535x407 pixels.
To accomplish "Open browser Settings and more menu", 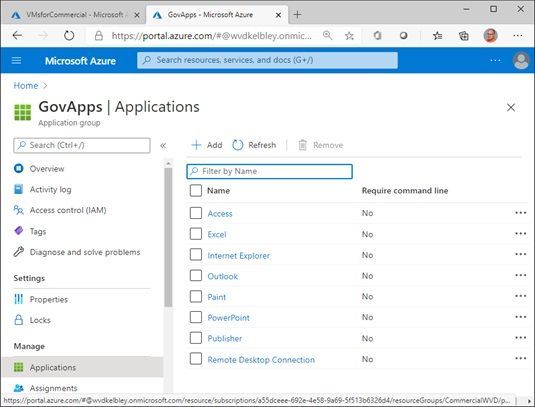I will [518, 35].
